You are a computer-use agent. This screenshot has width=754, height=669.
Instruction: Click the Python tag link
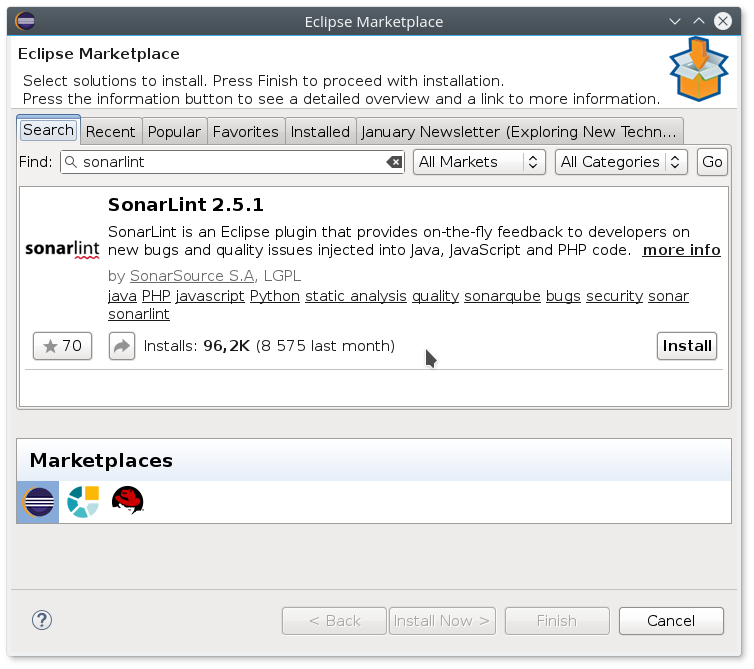click(x=275, y=296)
